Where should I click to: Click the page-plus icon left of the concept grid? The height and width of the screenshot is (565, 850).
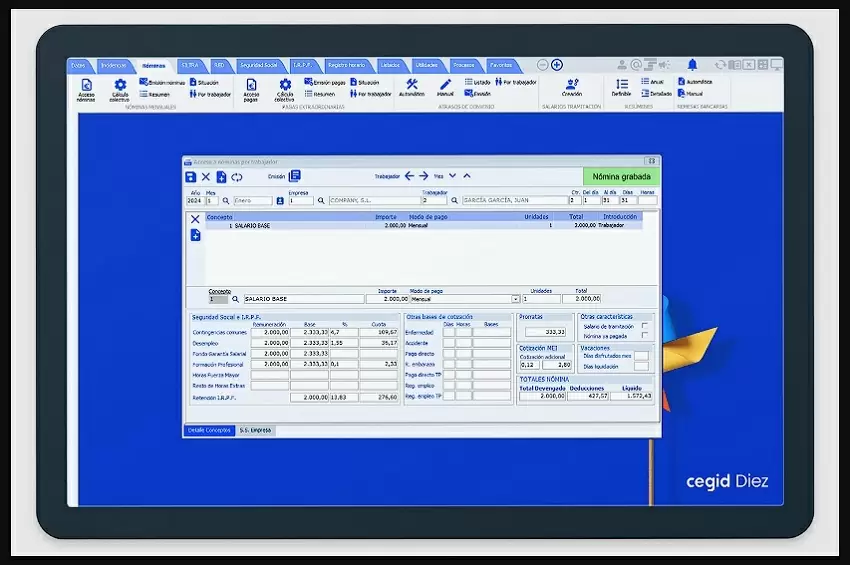coord(196,235)
